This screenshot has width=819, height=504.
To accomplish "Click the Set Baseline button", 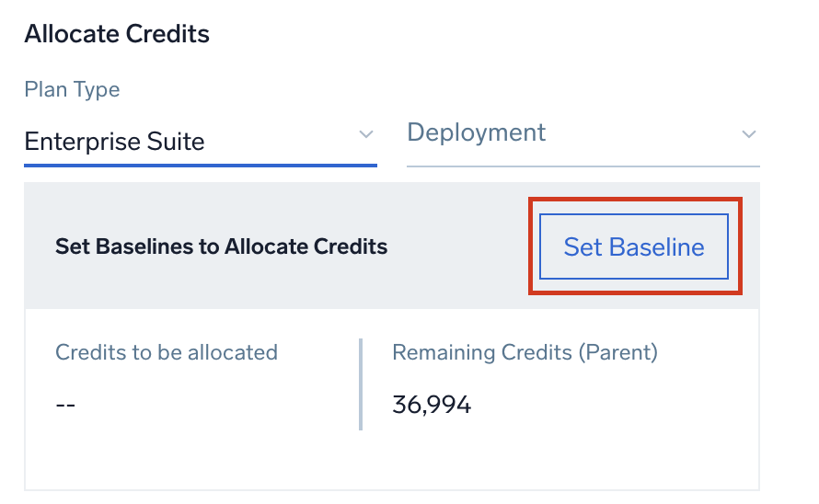I will (x=634, y=246).
